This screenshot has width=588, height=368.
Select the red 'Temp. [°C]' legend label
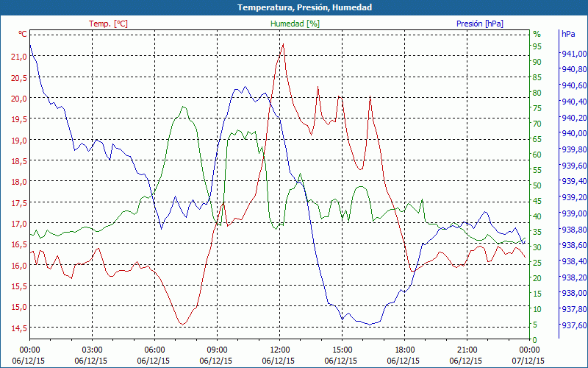click(x=108, y=24)
